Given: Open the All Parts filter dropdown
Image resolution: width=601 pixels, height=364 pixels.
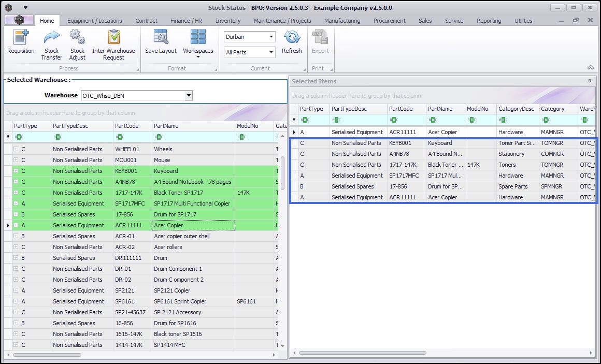Looking at the screenshot, I should [x=271, y=52].
